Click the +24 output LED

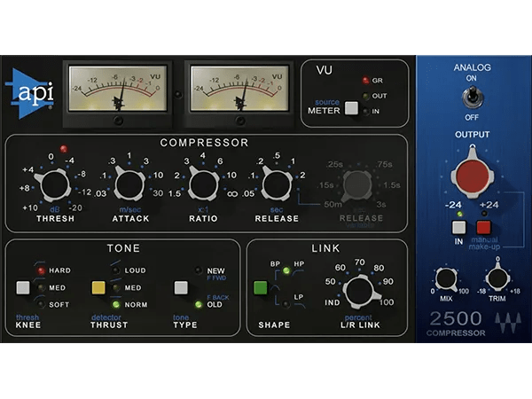[x=484, y=214]
